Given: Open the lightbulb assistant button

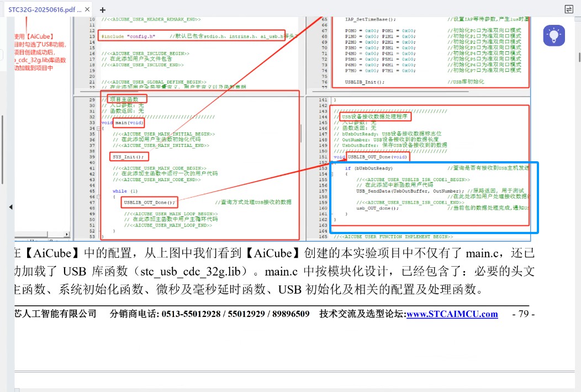Looking at the screenshot, I should click(x=554, y=35).
